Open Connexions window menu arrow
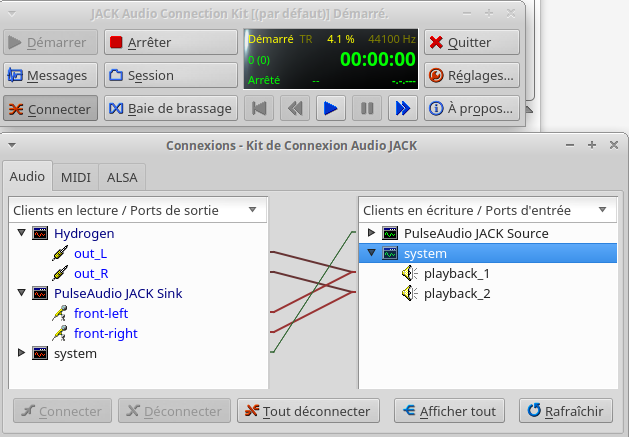629x437 pixels. pos(12,145)
